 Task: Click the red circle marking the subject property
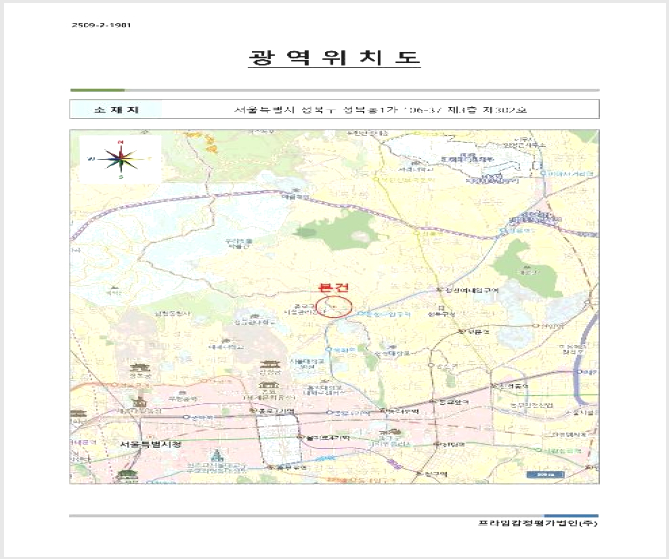point(336,306)
